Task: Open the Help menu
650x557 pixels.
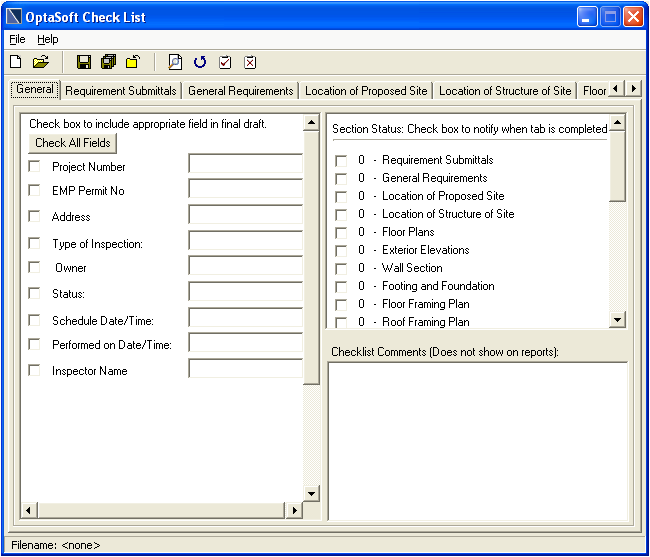Action: coord(48,39)
